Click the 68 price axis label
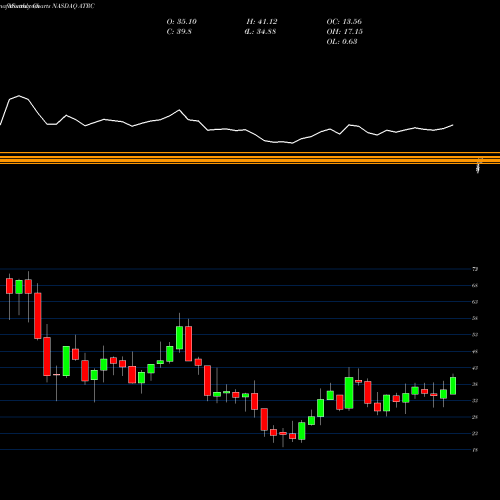The height and width of the screenshot is (500, 500). tap(475, 285)
